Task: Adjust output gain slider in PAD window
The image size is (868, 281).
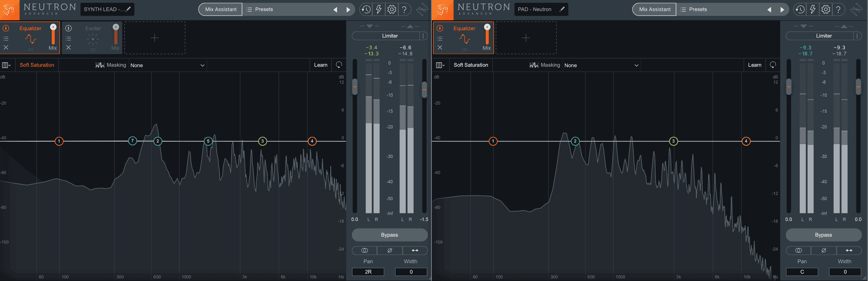Action: coord(858,87)
